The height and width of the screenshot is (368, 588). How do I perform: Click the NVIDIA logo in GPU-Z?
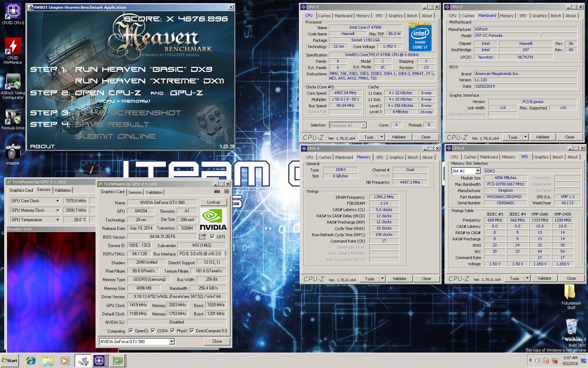click(x=213, y=219)
